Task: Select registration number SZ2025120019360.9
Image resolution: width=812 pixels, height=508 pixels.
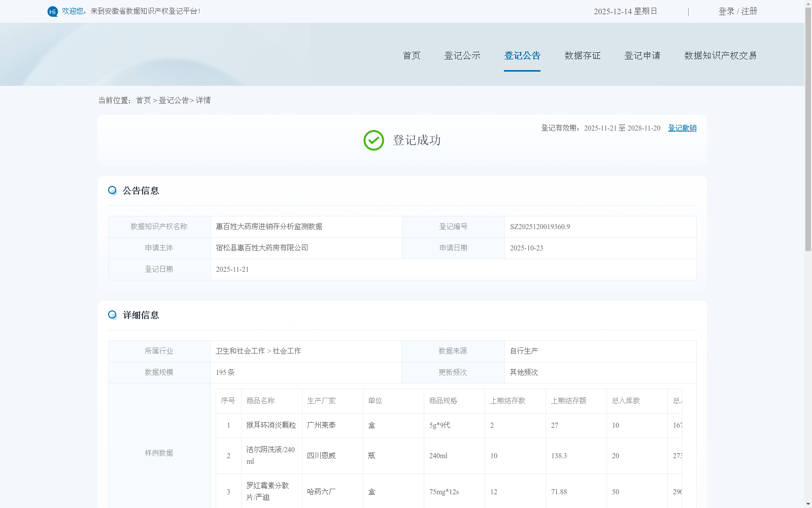Action: coord(540,227)
